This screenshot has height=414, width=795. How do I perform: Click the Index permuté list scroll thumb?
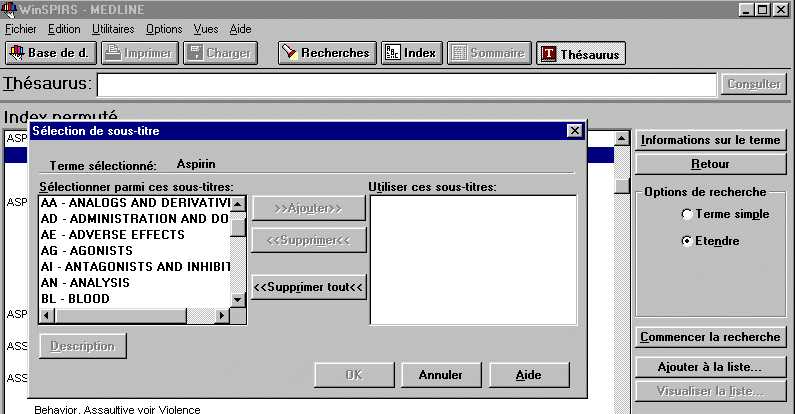622,185
